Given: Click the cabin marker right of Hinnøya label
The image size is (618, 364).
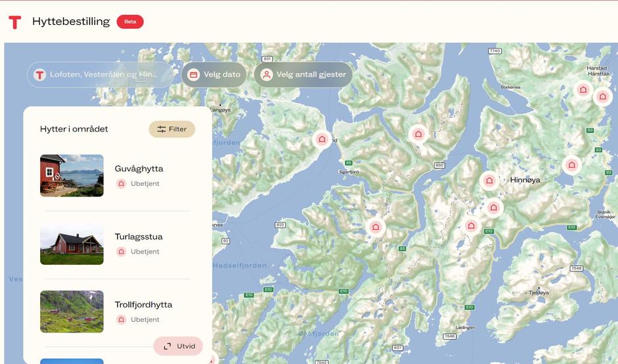Looking at the screenshot, I should pyautogui.click(x=571, y=165).
